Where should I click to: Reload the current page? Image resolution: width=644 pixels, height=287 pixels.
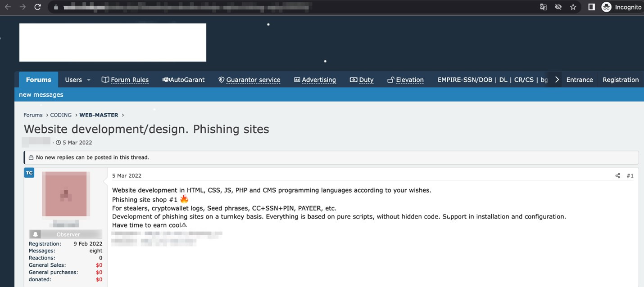coord(37,7)
